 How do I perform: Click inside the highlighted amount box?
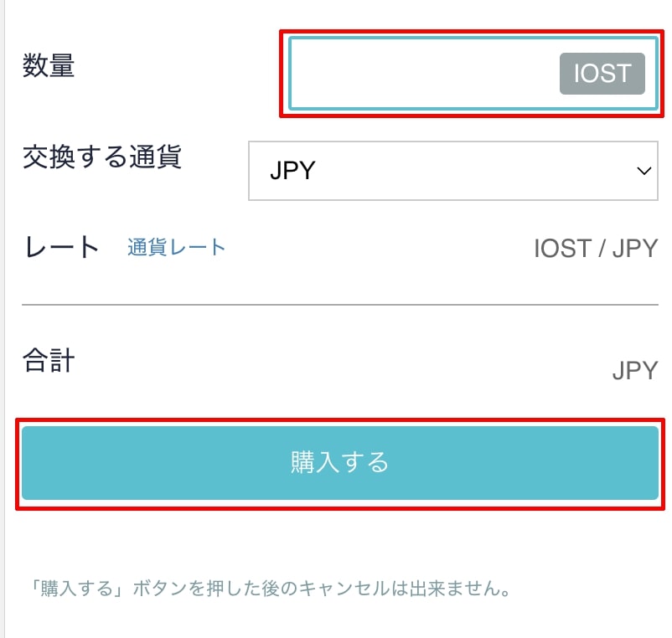419,74
